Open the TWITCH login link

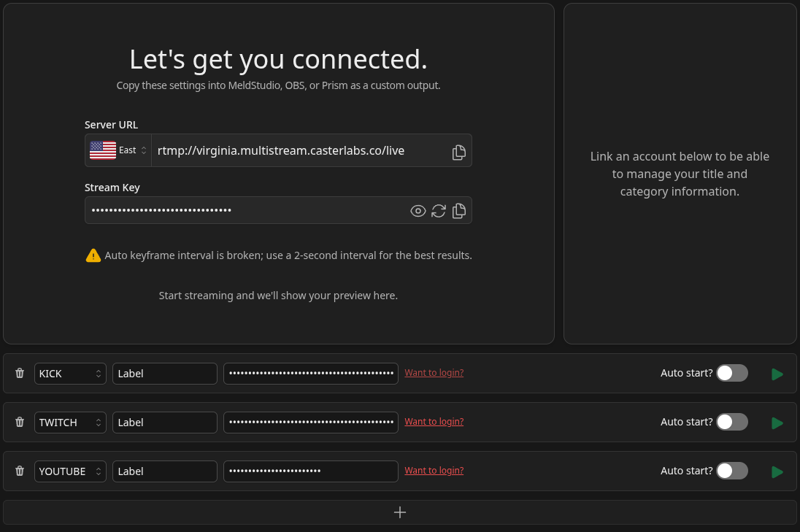click(x=434, y=421)
